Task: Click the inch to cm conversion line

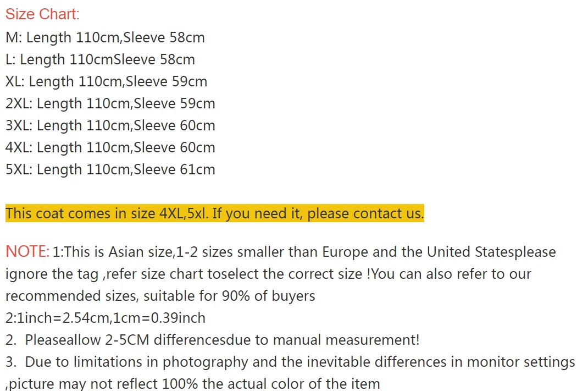Action: coord(105,318)
